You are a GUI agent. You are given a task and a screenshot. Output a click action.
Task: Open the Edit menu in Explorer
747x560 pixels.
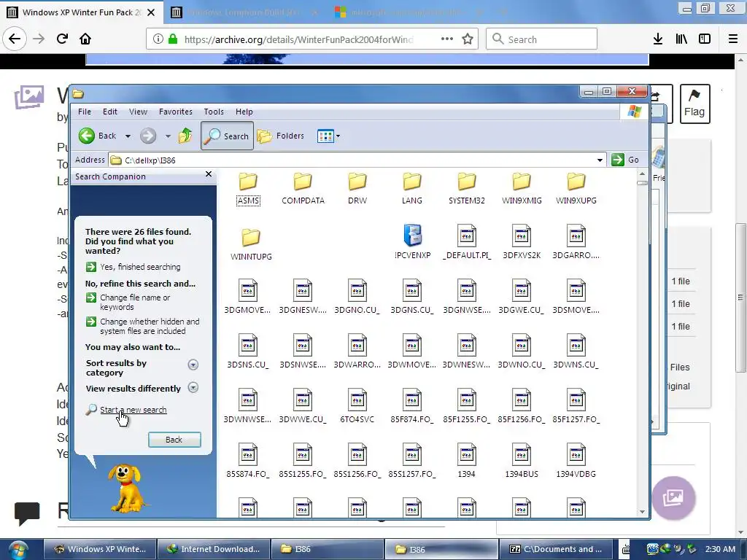(109, 112)
